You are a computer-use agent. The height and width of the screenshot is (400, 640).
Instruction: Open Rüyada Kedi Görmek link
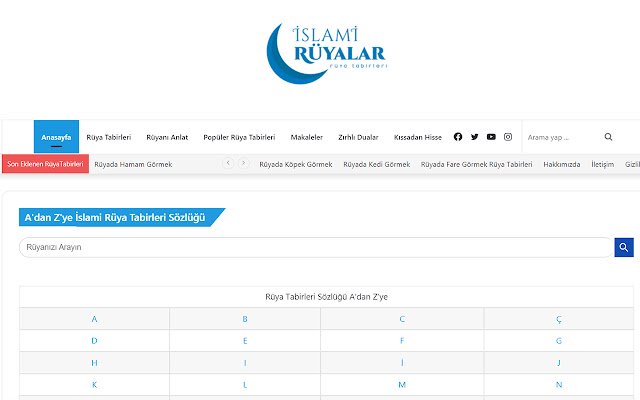point(376,164)
